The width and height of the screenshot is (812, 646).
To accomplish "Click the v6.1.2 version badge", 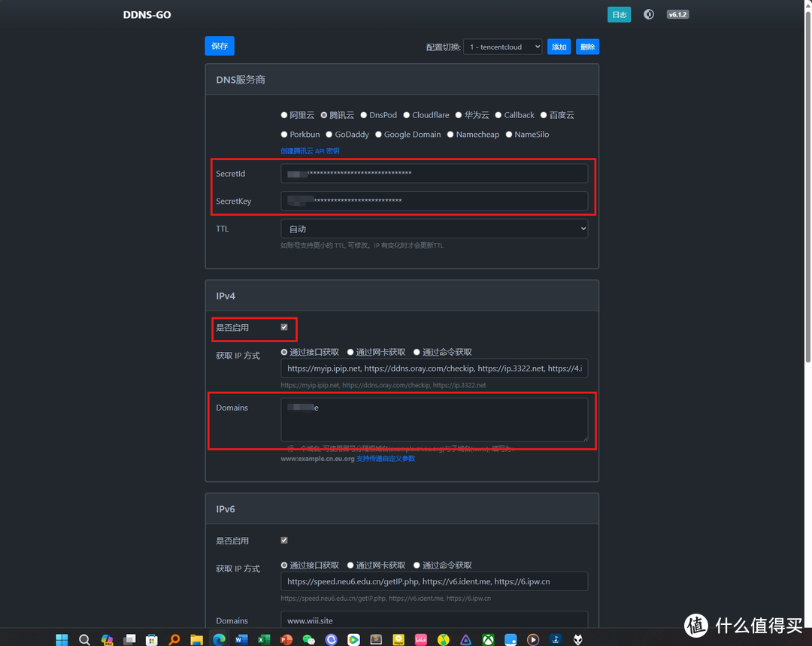I will [x=677, y=14].
